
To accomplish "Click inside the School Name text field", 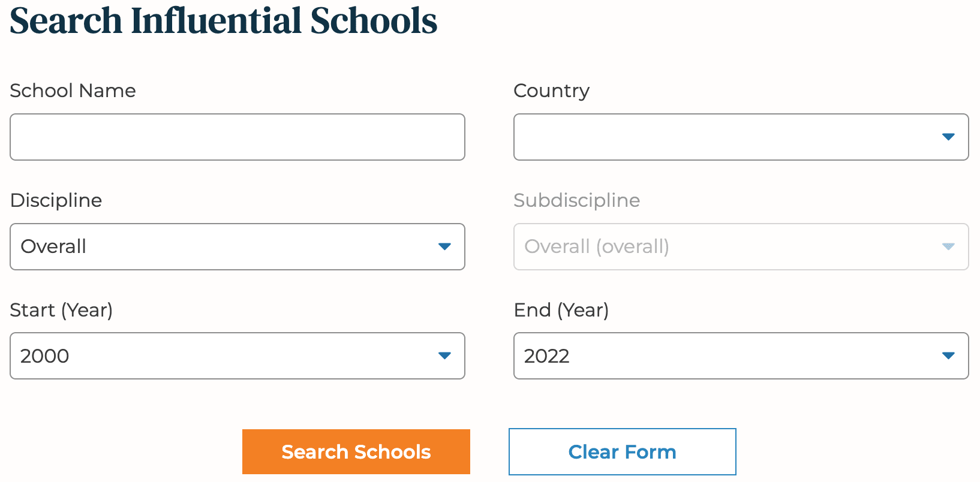I will coord(237,137).
